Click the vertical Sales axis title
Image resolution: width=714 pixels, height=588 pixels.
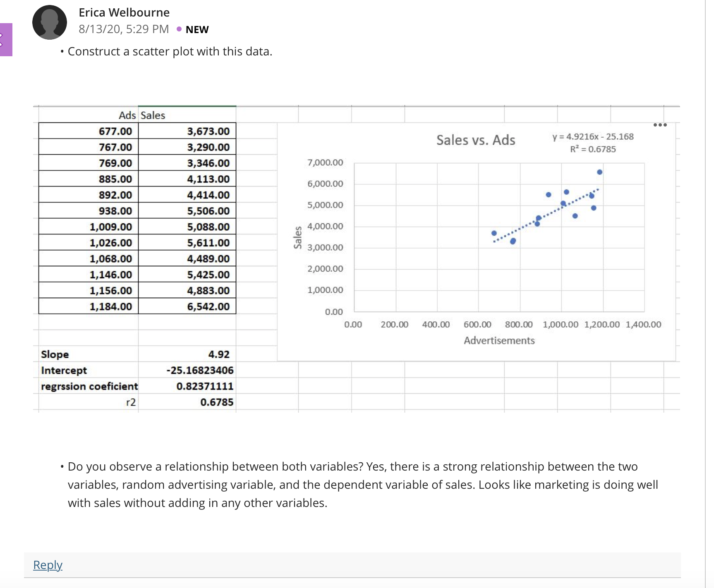point(297,237)
